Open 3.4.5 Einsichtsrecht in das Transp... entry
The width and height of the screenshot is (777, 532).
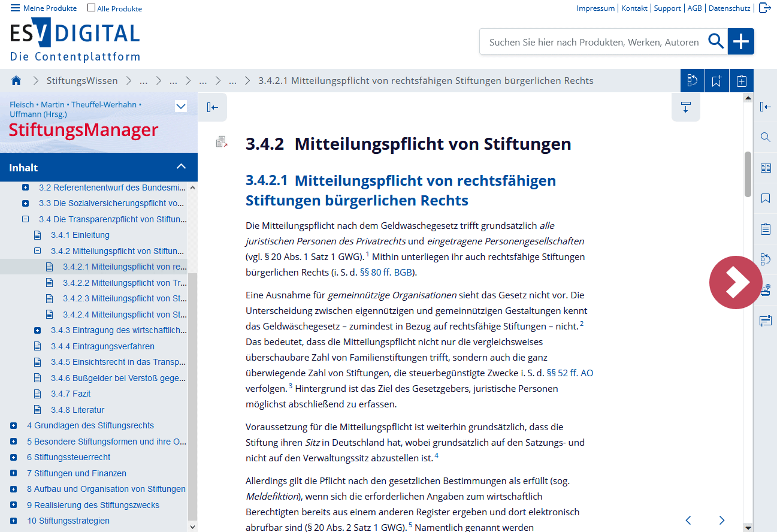click(119, 362)
